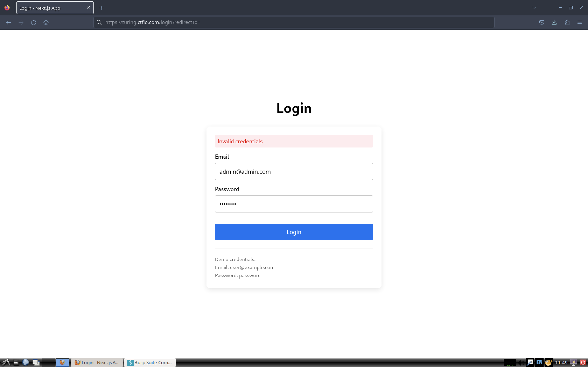
Task: Open the extensions puzzle icon
Action: [x=567, y=23]
